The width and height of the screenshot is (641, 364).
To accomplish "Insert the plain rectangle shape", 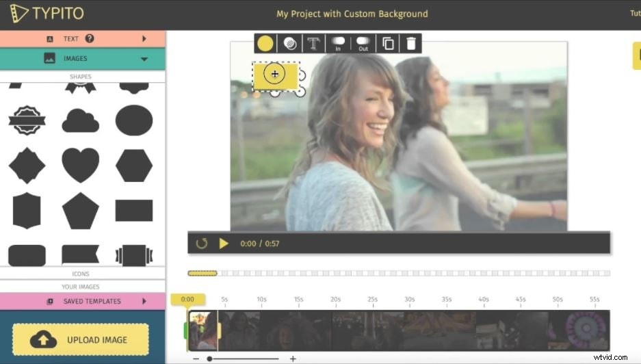I will pyautogui.click(x=134, y=211).
